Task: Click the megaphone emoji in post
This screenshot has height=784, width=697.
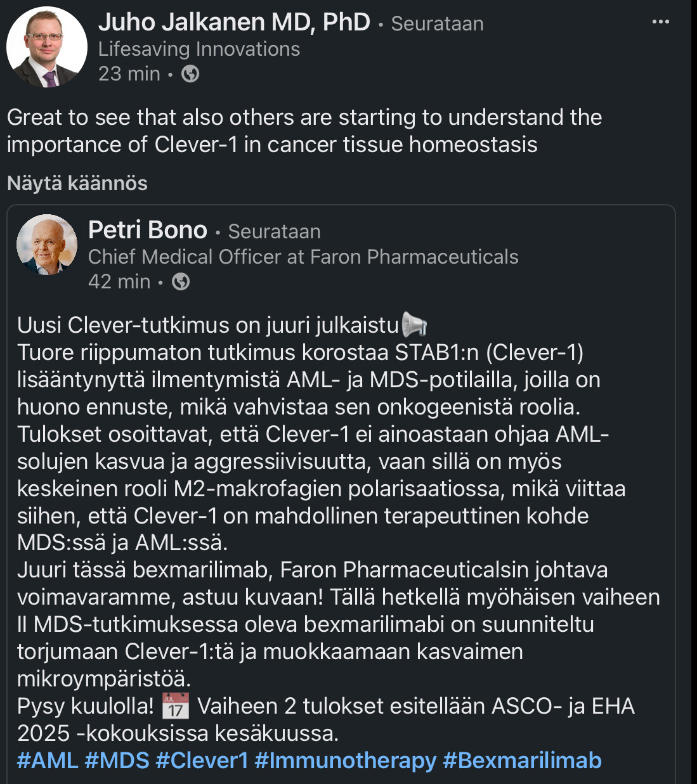Action: (x=414, y=325)
